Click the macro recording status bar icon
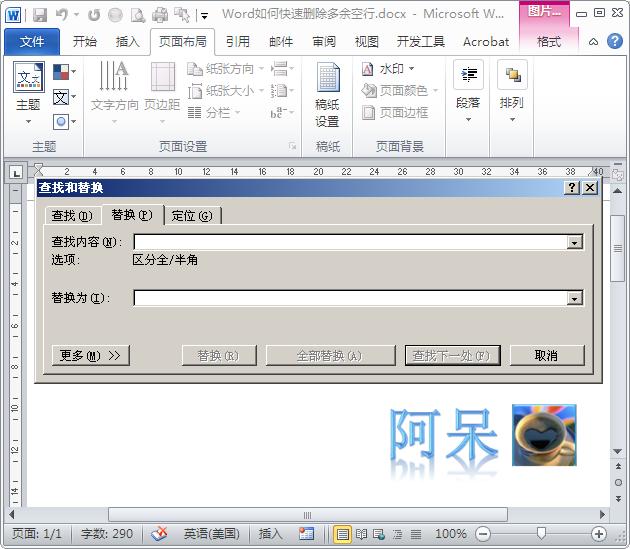Screen dimensions: 630x549 pos(306,534)
